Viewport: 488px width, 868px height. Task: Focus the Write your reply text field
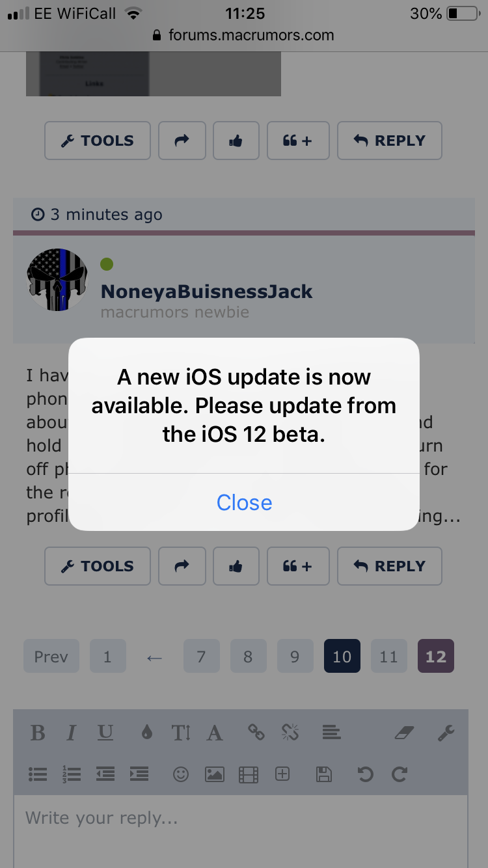[x=241, y=832]
